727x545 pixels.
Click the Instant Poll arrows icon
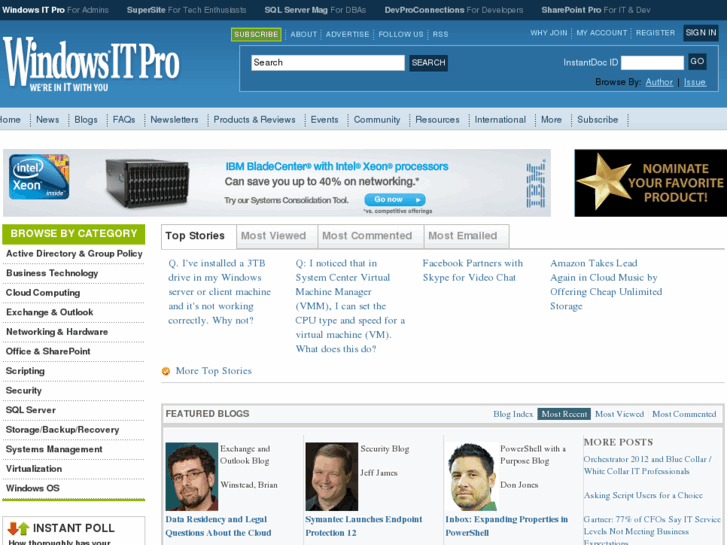point(19,528)
